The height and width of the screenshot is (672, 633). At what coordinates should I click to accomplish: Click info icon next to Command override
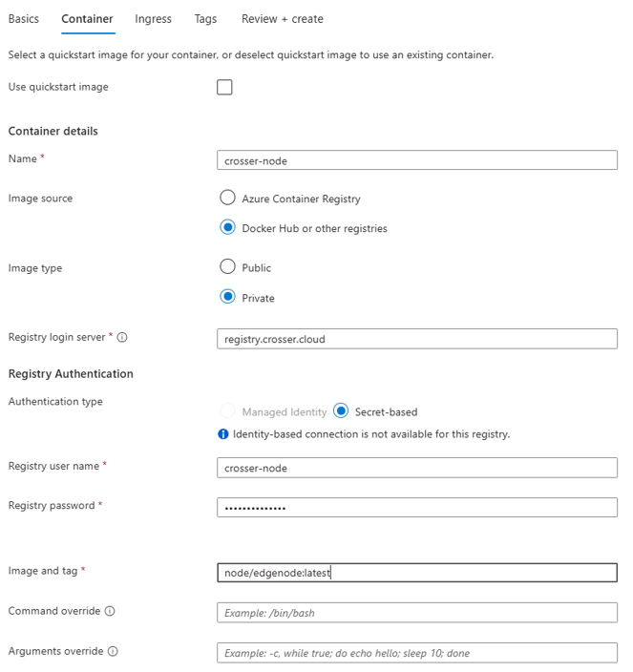pos(110,611)
